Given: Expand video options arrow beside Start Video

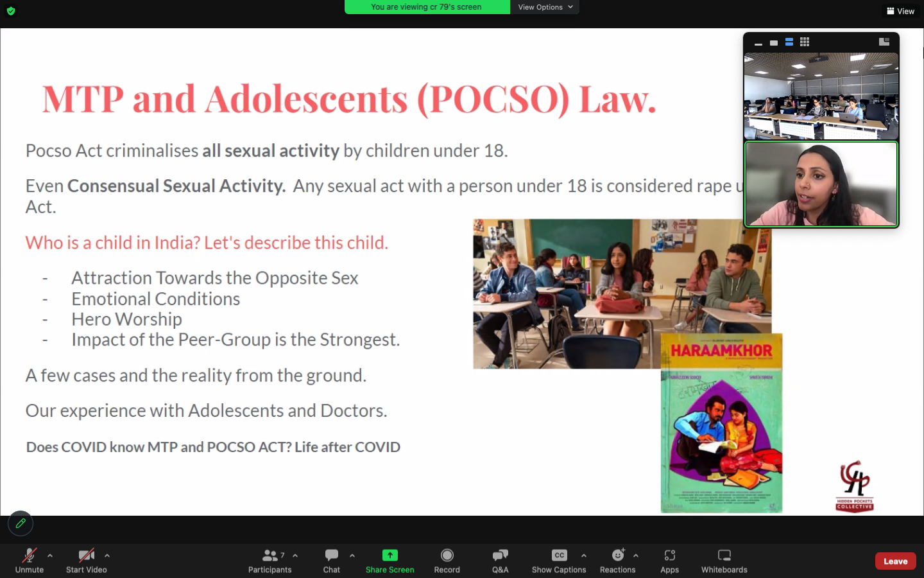Looking at the screenshot, I should [x=107, y=556].
